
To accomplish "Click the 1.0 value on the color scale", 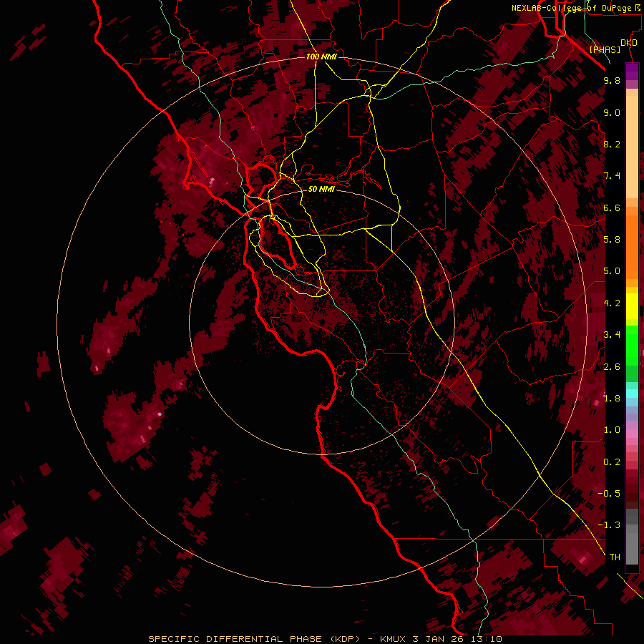I will tap(612, 430).
